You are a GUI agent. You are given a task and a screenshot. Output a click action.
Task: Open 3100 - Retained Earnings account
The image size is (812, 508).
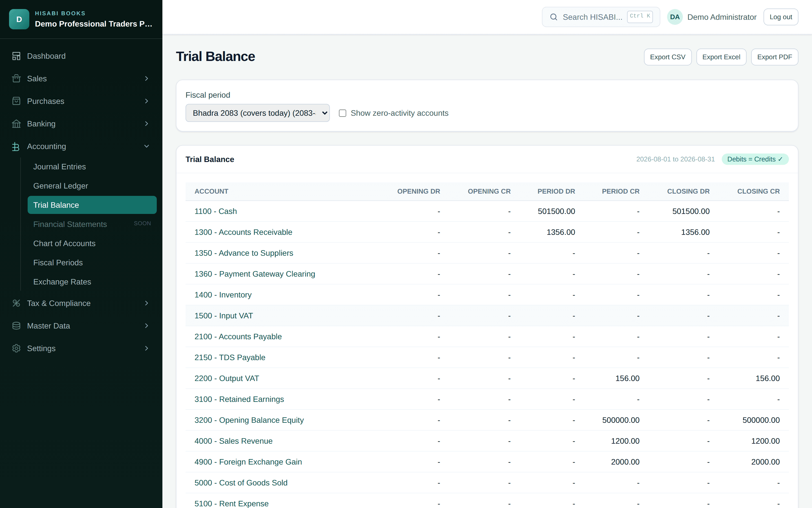pyautogui.click(x=239, y=399)
